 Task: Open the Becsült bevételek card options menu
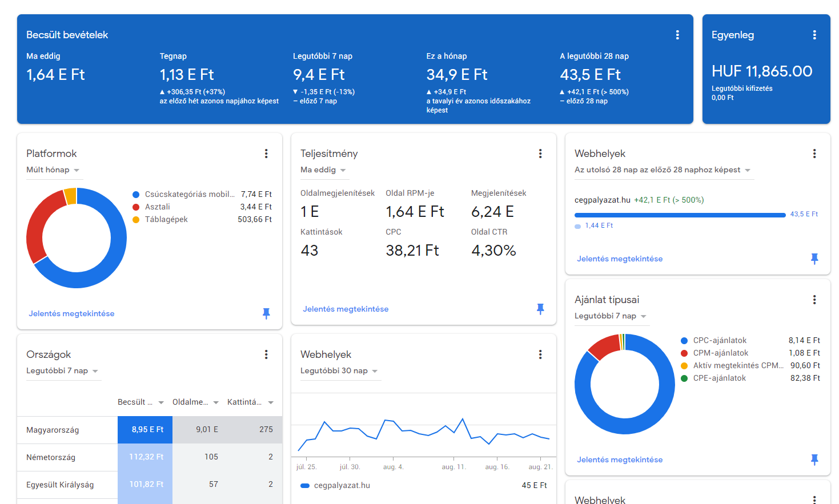pos(677,35)
